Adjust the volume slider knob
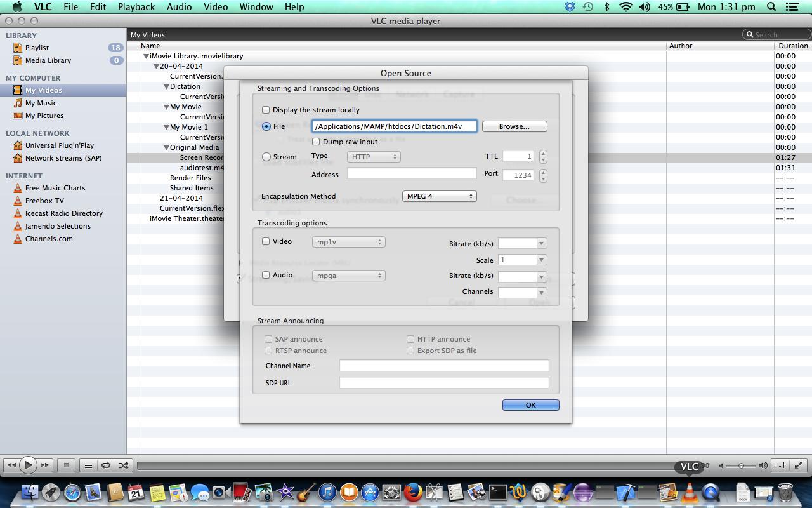Screen dimensions: 812x508 [741, 465]
